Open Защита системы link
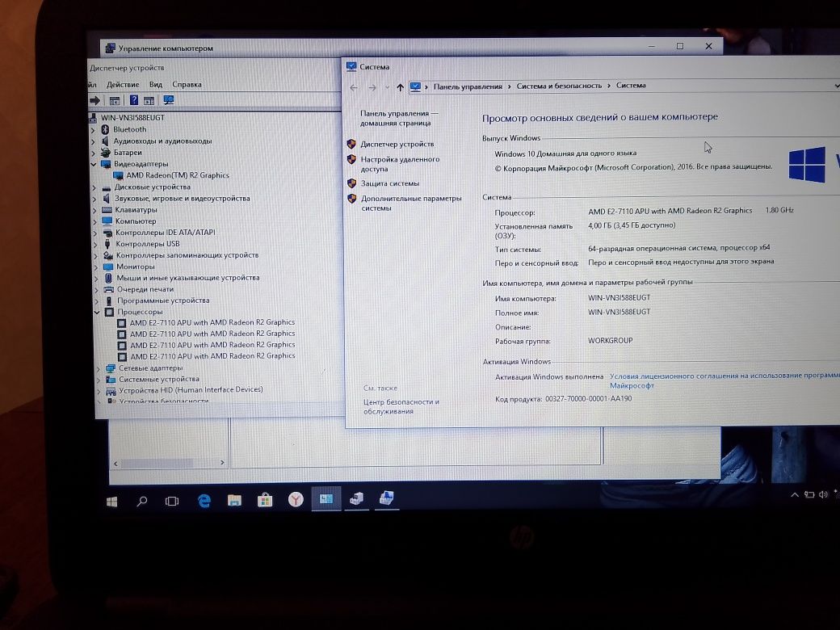The image size is (840, 630). 389,183
